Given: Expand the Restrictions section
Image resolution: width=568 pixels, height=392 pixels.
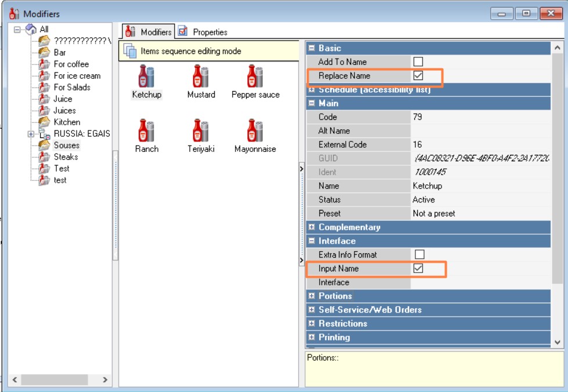Looking at the screenshot, I should pos(312,323).
